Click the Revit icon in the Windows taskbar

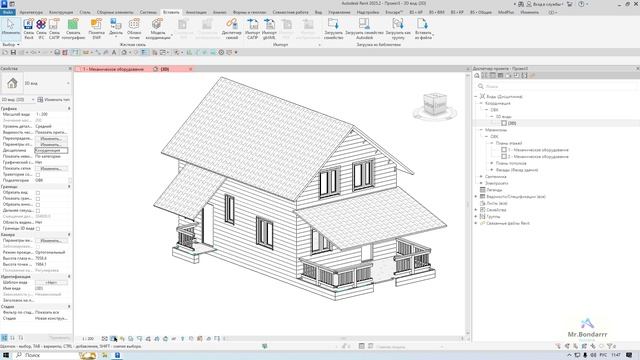pyautogui.click(x=117, y=355)
